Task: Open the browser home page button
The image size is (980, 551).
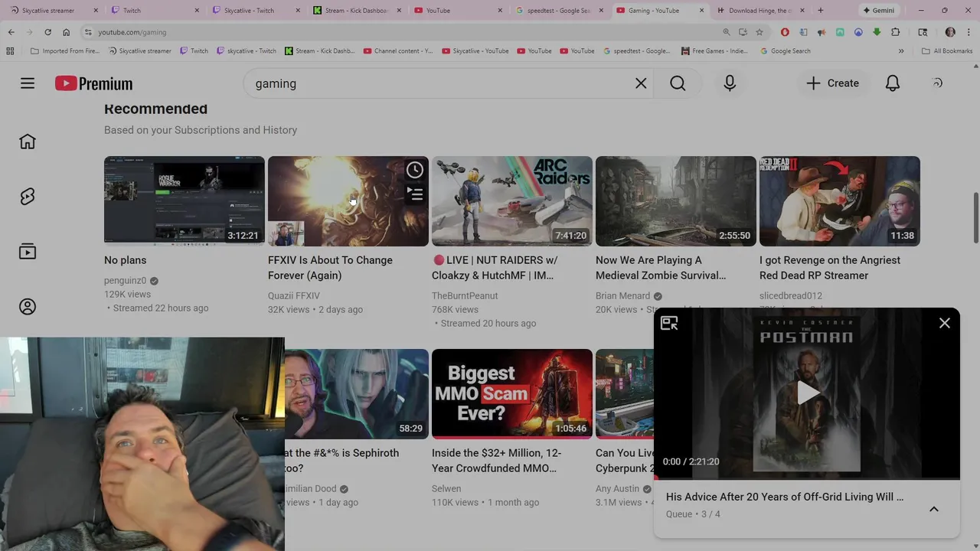Action: click(x=66, y=32)
